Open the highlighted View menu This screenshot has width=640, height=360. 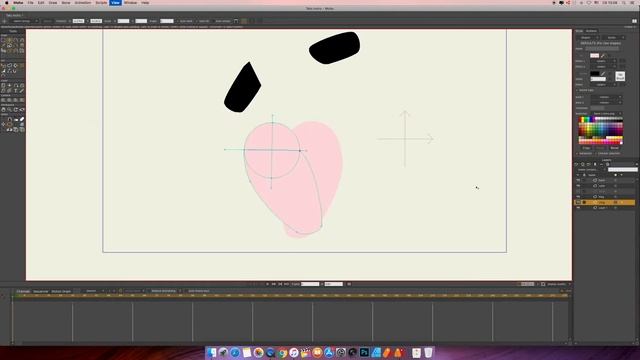click(116, 2)
